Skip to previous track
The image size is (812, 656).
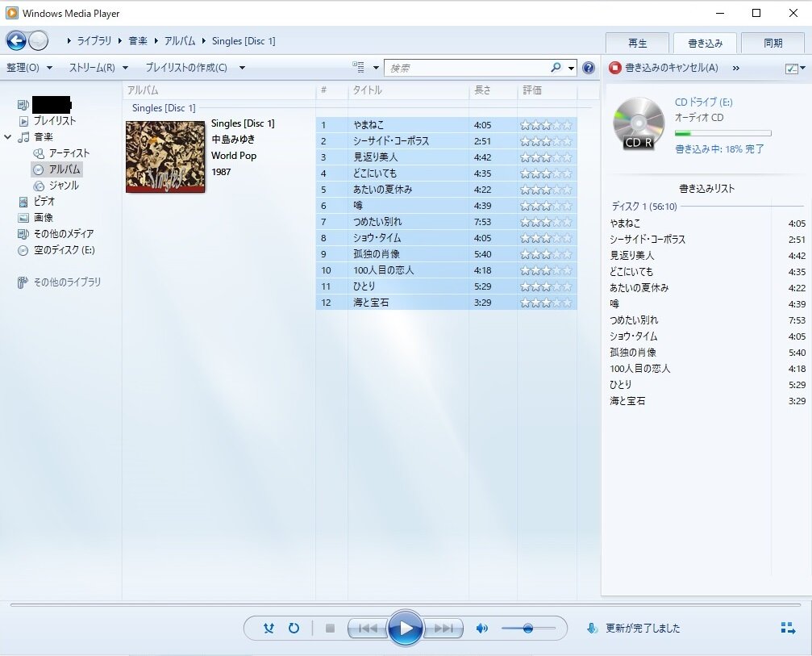point(368,629)
